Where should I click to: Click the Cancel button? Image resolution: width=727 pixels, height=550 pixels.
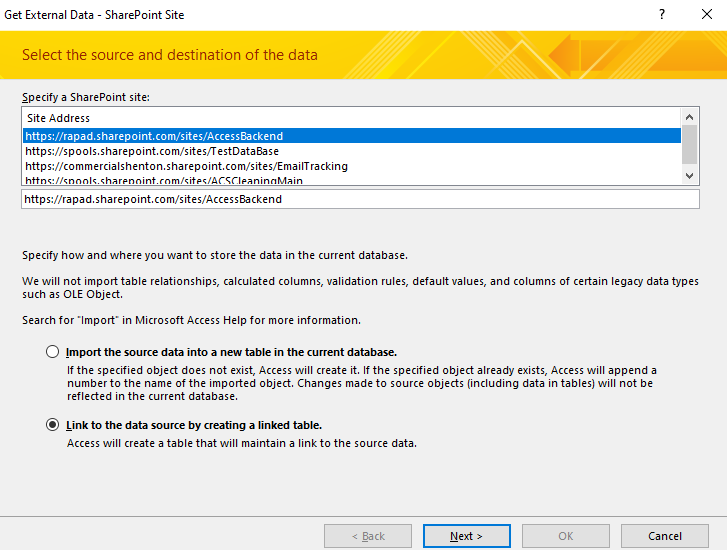tap(664, 536)
